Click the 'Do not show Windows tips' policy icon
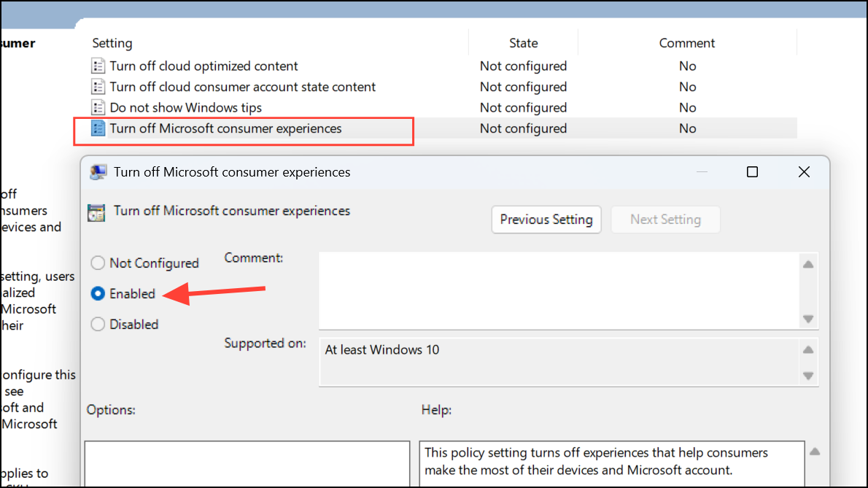This screenshot has width=868, height=488. click(98, 108)
